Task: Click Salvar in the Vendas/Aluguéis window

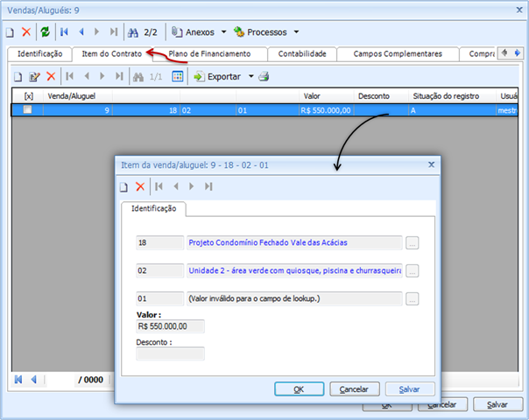Action: point(497,404)
